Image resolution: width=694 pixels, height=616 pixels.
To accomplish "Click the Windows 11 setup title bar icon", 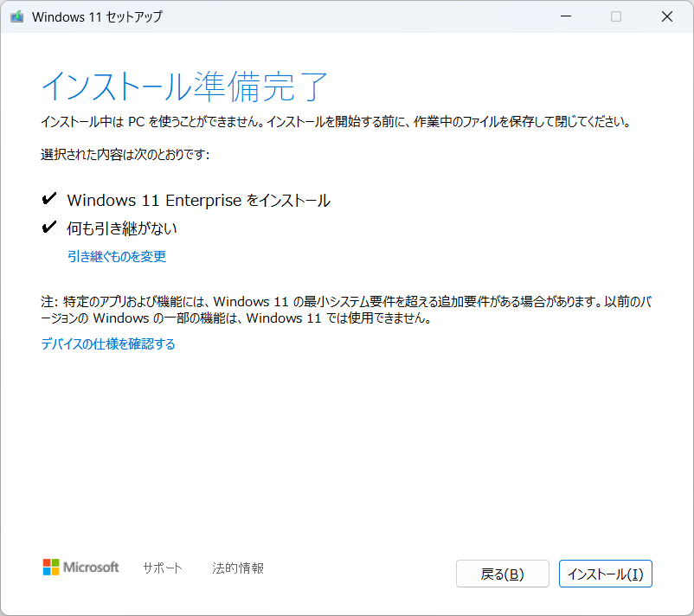I will [x=16, y=16].
